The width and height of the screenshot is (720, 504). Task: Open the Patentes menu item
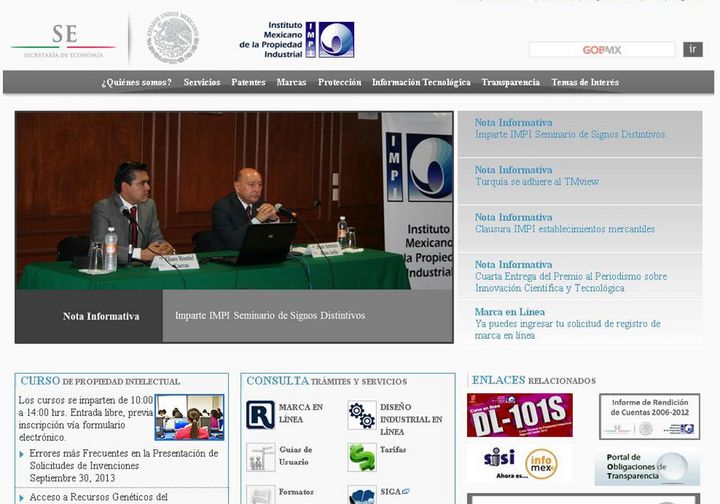click(248, 83)
